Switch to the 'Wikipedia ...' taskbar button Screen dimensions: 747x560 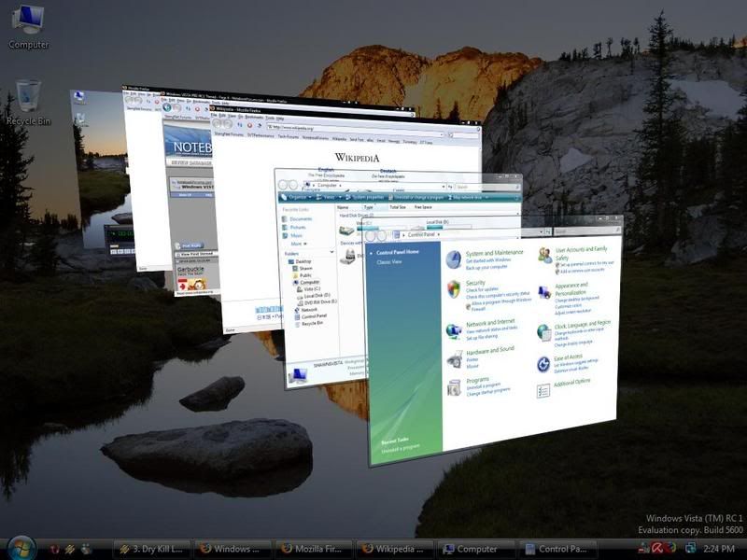click(x=395, y=549)
